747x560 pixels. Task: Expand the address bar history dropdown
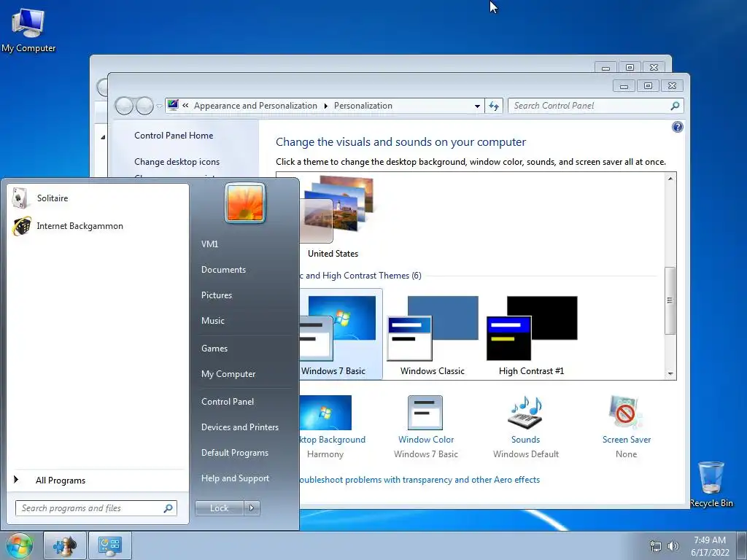tap(477, 106)
